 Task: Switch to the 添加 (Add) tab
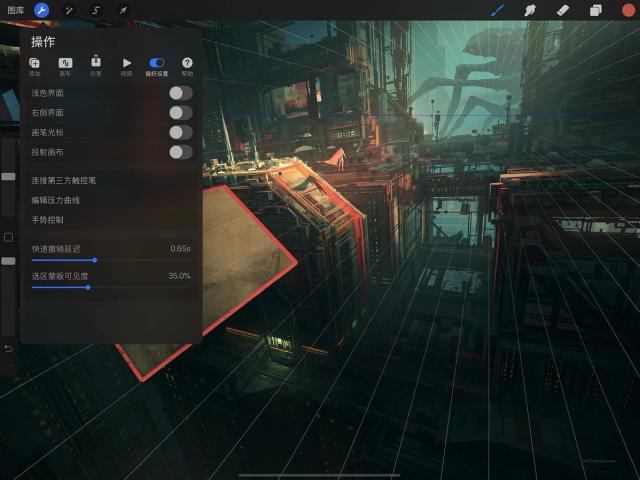[x=34, y=67]
